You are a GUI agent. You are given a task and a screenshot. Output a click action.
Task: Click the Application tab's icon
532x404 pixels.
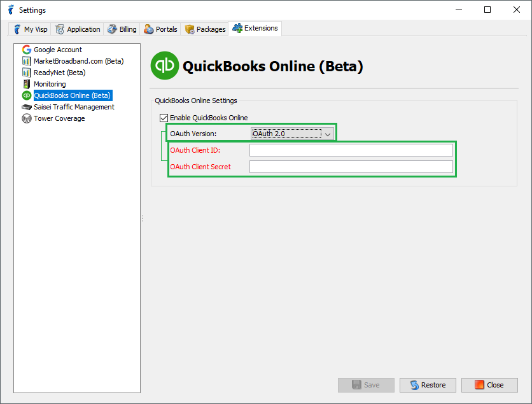(60, 29)
